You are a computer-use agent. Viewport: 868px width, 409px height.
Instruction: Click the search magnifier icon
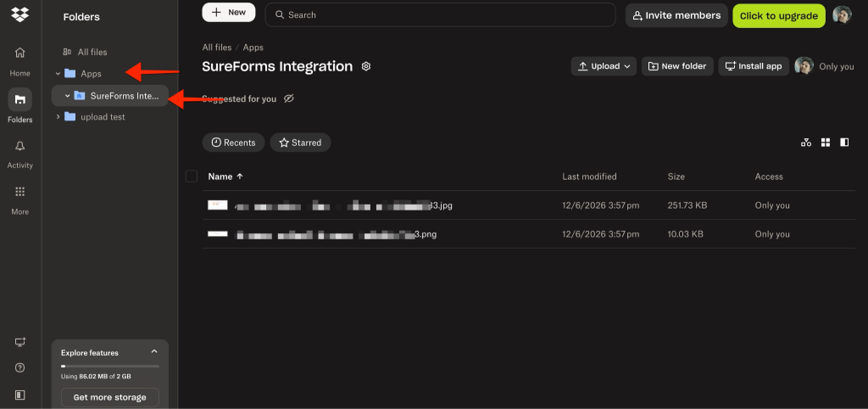click(280, 15)
